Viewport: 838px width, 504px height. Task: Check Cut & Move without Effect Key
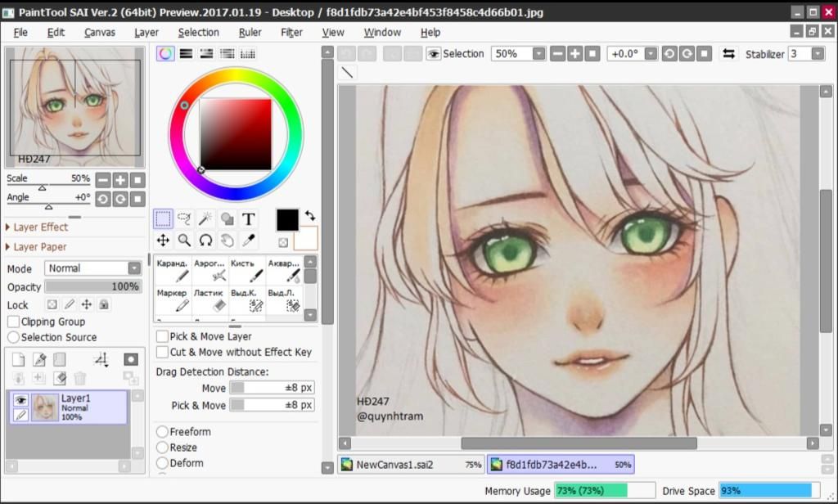162,352
